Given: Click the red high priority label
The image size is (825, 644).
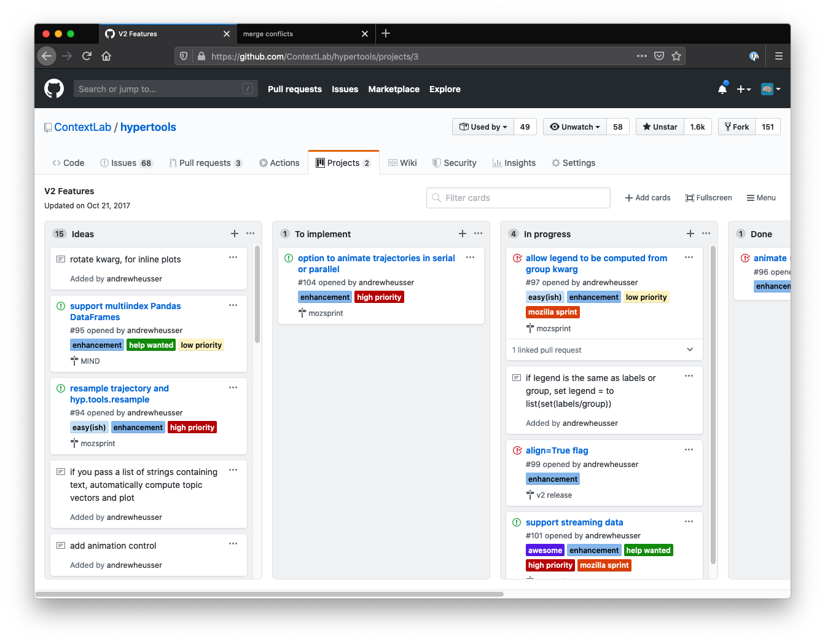Looking at the screenshot, I should click(x=379, y=297).
